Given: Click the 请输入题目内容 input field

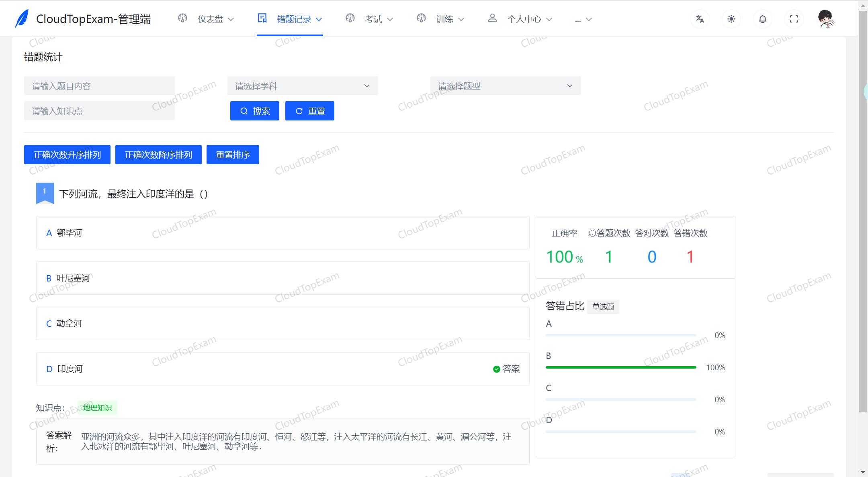Looking at the screenshot, I should click(99, 86).
